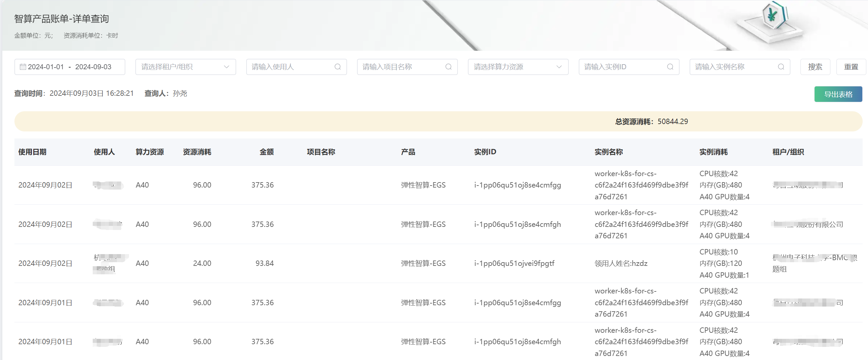
Task: Click the 领用人姓名:hzdz instance name cell
Action: [621, 263]
